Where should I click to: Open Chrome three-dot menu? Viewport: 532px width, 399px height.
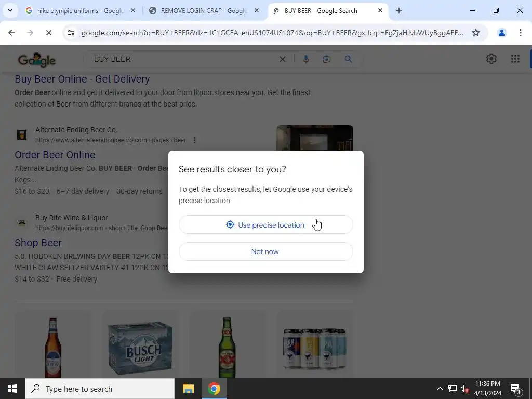[x=520, y=33]
